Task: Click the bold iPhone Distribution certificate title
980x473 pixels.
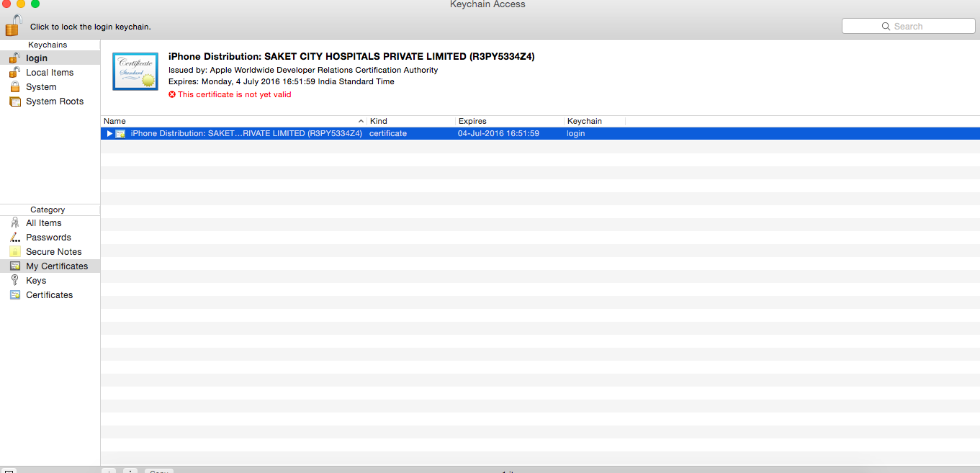Action: click(x=351, y=56)
